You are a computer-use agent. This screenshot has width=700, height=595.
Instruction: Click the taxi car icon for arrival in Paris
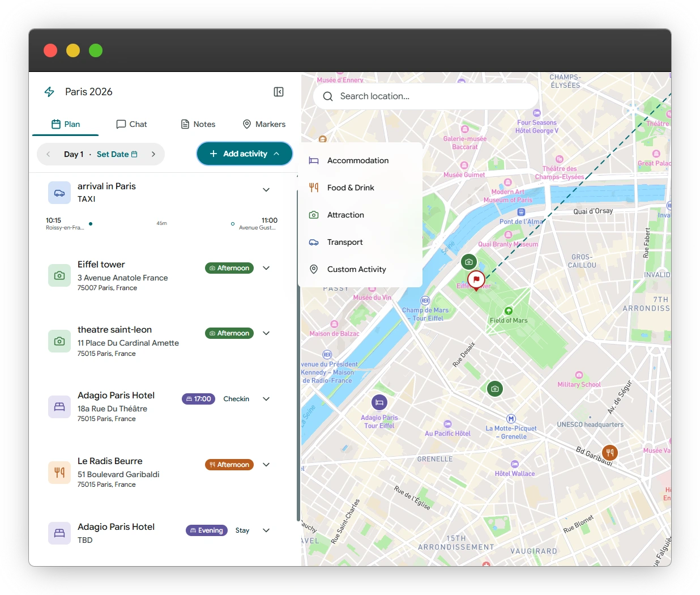pos(59,193)
